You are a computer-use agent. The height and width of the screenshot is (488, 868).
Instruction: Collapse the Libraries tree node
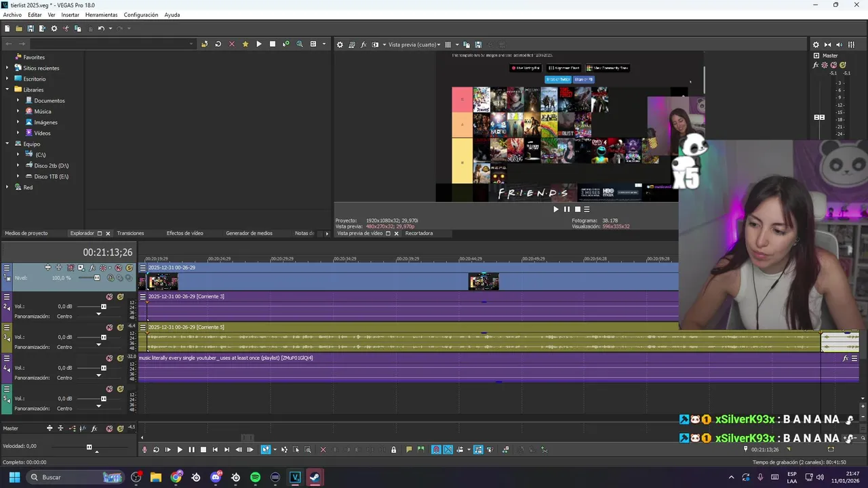[x=7, y=89]
